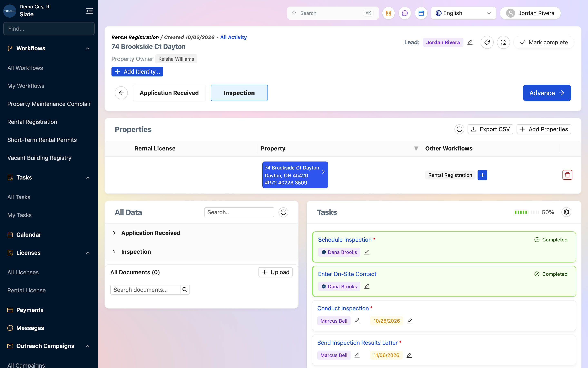Collapse the Outreach Campaigns sidebar section
This screenshot has width=588, height=368.
(x=88, y=346)
